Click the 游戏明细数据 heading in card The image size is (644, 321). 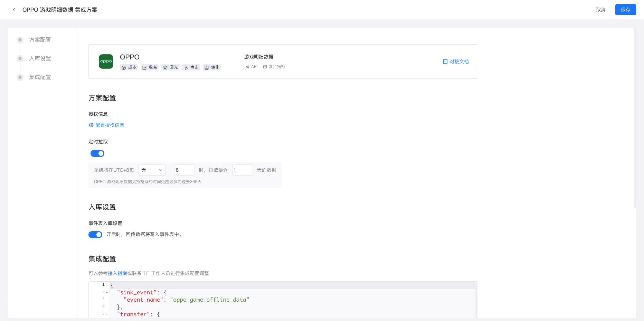(259, 57)
